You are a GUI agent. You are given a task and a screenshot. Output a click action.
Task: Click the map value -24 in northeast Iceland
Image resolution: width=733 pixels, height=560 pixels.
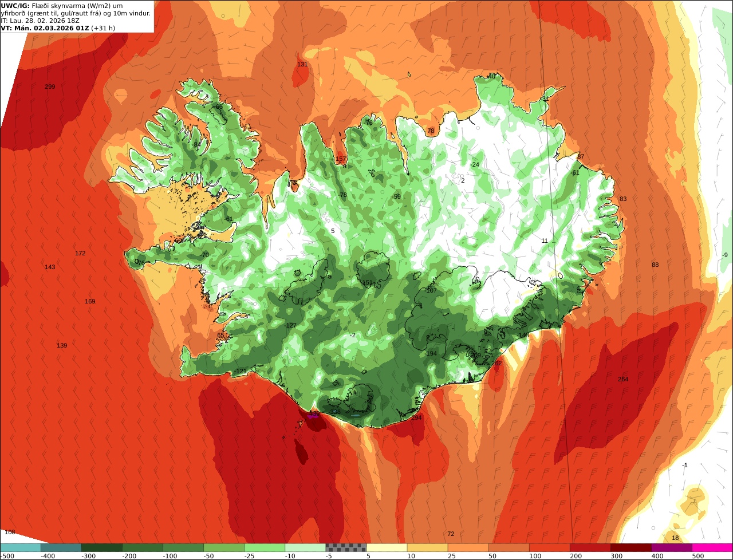click(x=474, y=165)
